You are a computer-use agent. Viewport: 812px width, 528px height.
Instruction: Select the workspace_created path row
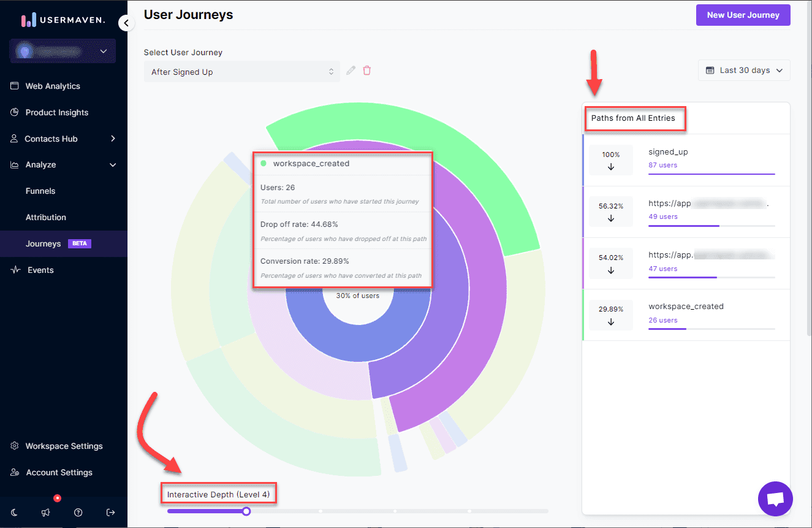(x=686, y=315)
